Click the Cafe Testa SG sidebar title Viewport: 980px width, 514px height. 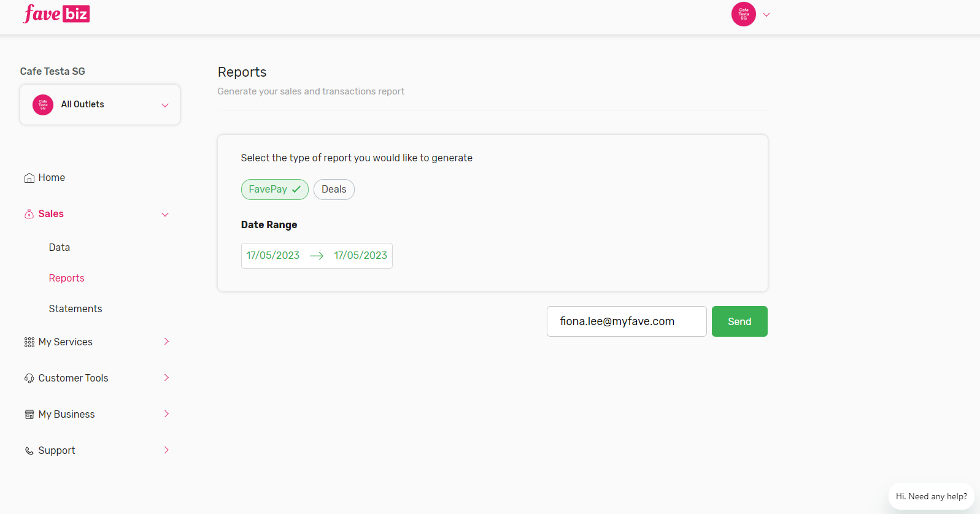click(53, 72)
